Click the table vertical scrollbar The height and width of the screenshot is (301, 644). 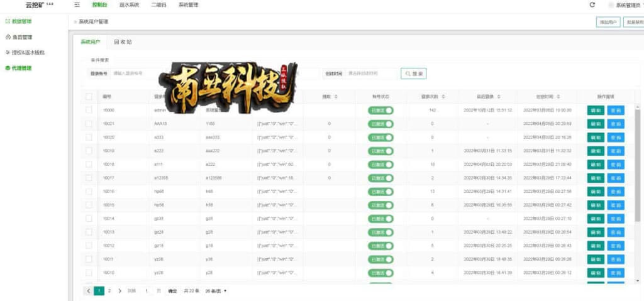point(637,164)
